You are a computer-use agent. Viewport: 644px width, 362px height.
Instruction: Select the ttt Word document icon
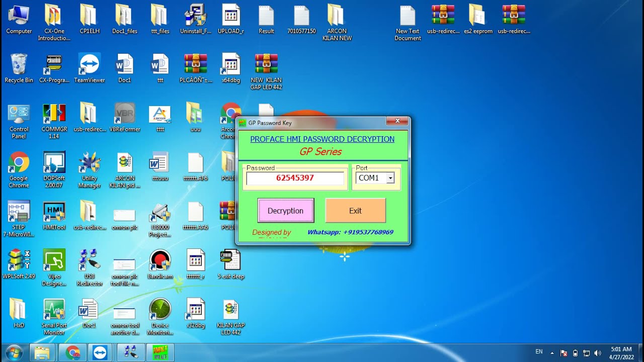click(160, 68)
